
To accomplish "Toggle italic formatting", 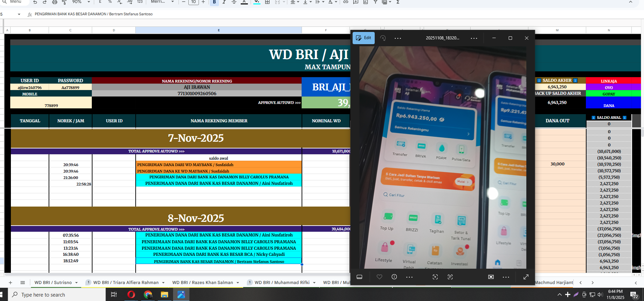I will (224, 2).
